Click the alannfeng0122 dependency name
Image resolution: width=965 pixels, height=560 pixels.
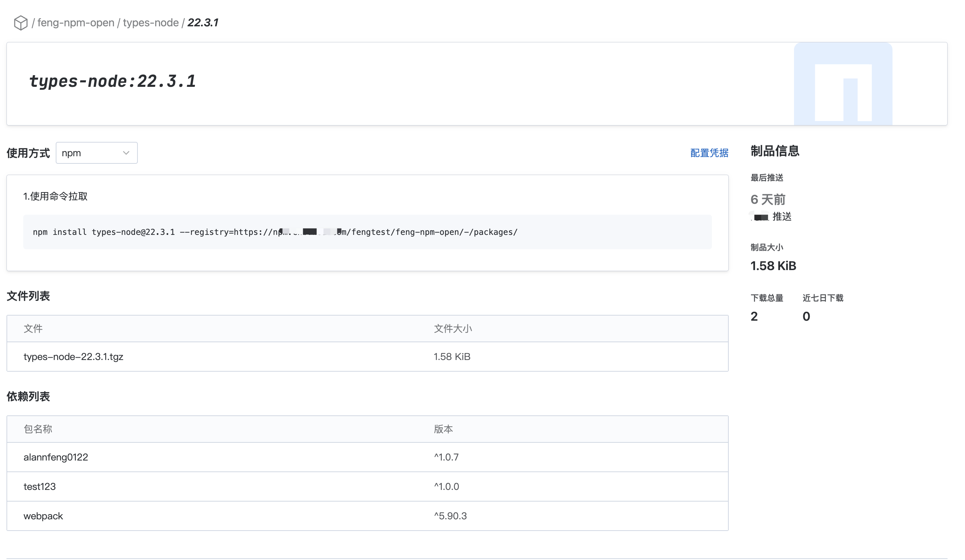click(56, 457)
